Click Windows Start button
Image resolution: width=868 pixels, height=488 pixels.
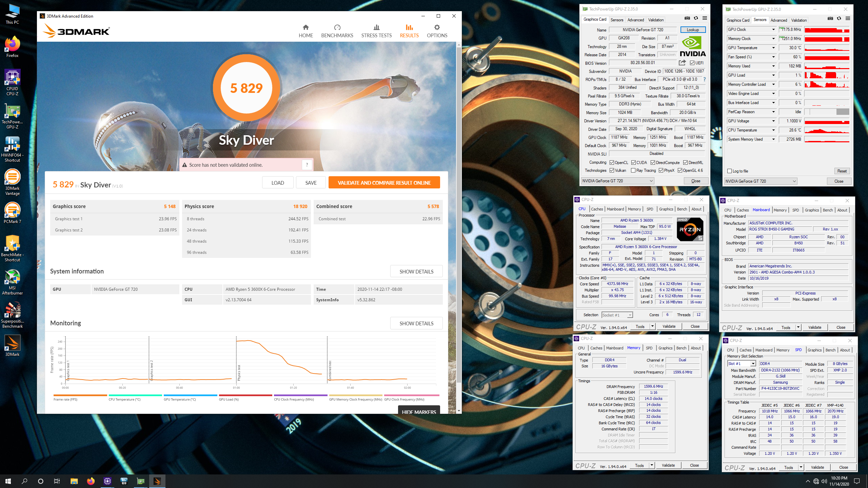tap(8, 481)
